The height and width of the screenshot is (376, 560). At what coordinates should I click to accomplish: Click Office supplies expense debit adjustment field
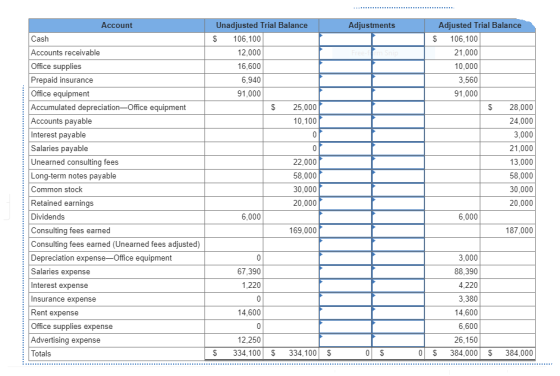click(x=345, y=326)
